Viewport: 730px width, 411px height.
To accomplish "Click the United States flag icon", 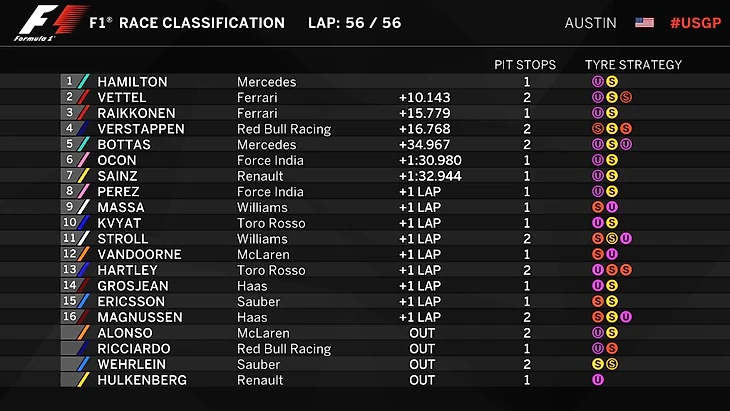I will tap(644, 23).
